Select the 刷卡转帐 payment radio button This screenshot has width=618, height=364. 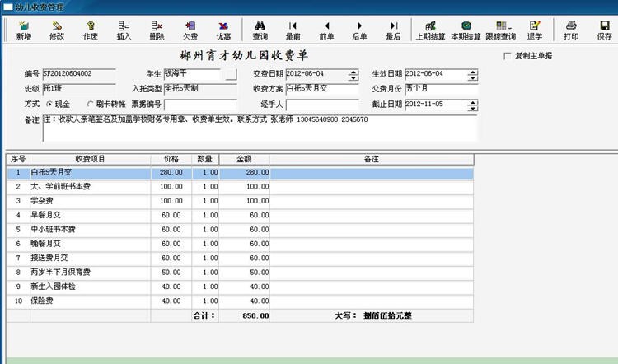[90, 104]
